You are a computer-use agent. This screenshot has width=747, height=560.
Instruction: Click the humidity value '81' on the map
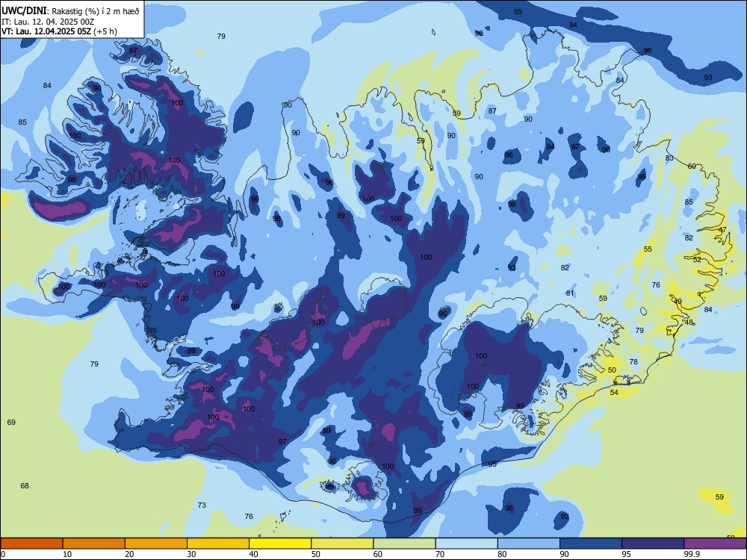(570, 293)
